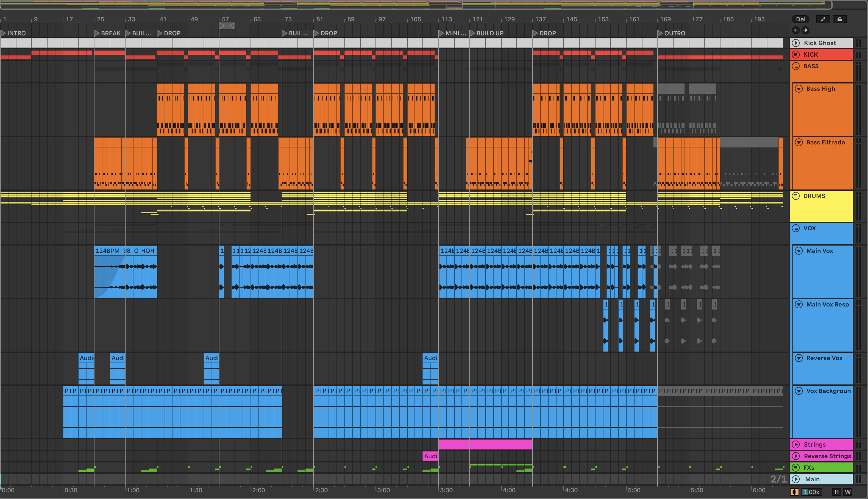Select the KICK group track name
The image size is (868, 499).
coord(810,55)
